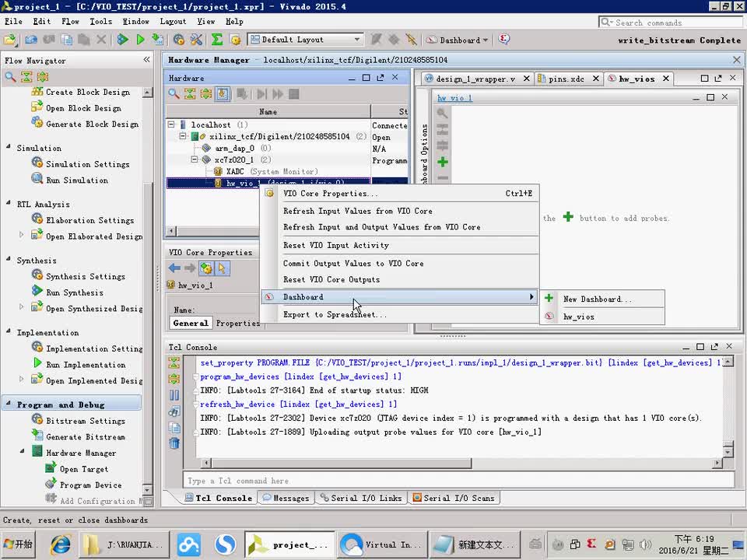
Task: Click the green Run Implementation play icon
Action: click(140, 40)
